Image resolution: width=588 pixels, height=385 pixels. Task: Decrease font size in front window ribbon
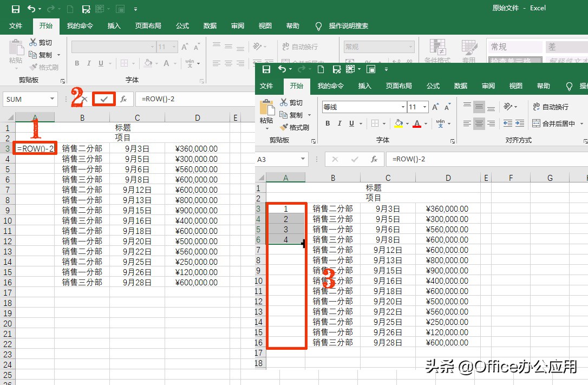click(447, 107)
